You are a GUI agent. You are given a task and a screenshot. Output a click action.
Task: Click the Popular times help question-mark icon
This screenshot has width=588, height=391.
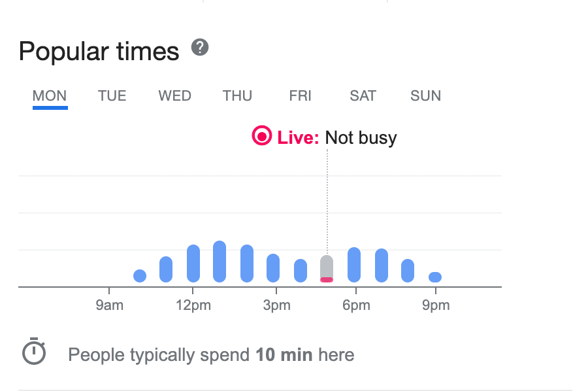[x=200, y=48]
